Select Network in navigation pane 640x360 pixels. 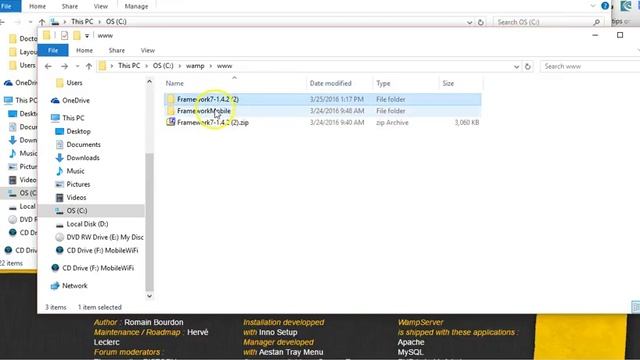tap(75, 286)
